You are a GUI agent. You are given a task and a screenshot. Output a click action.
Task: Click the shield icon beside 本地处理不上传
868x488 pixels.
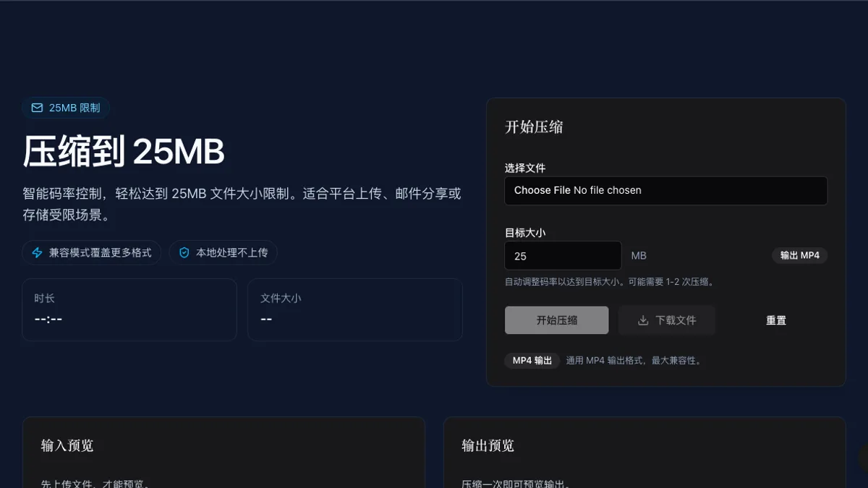click(x=184, y=253)
